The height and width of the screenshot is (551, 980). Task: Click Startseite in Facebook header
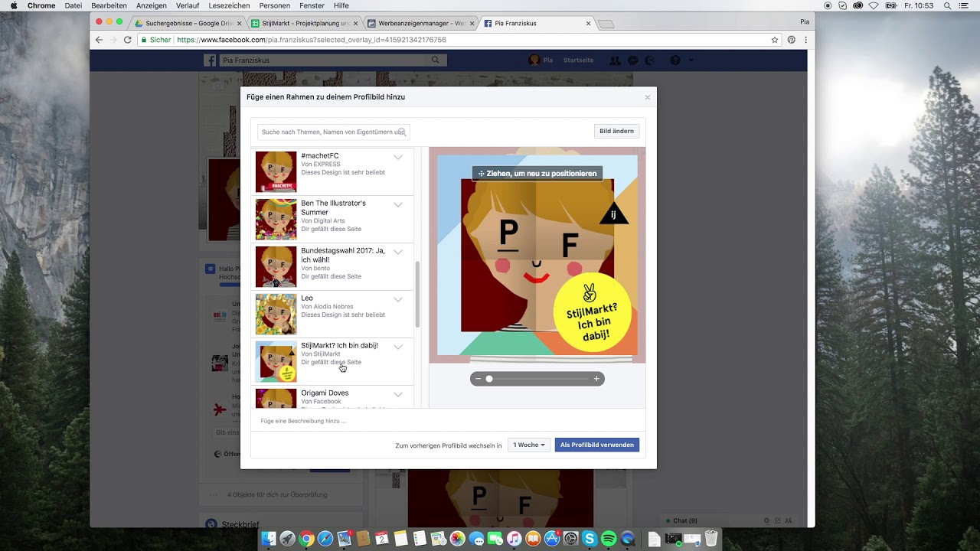(578, 60)
